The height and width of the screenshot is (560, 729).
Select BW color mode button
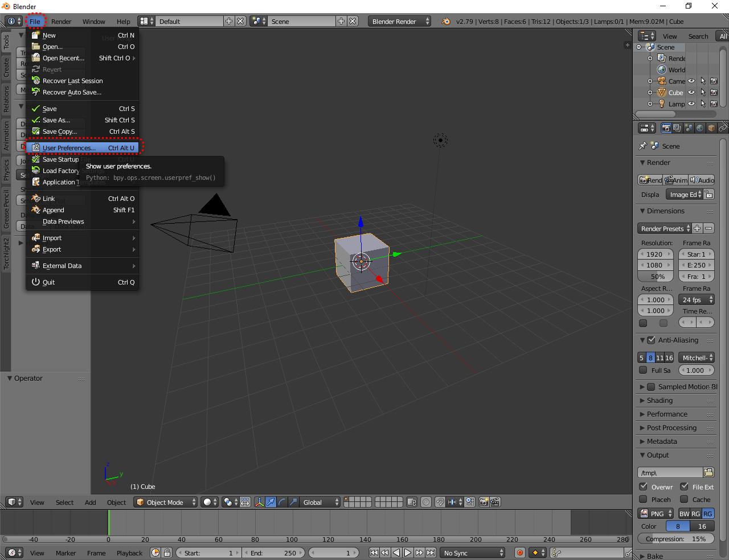(x=684, y=513)
